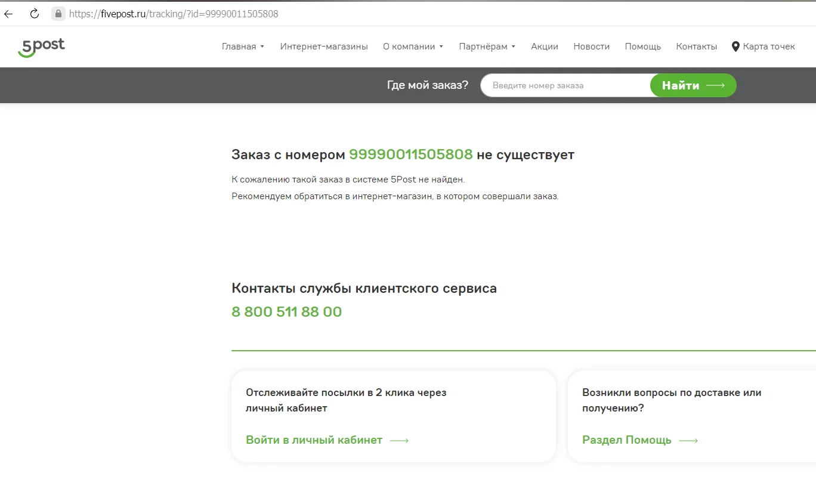816x504 pixels.
Task: Open the Помощь menu item
Action: click(643, 47)
